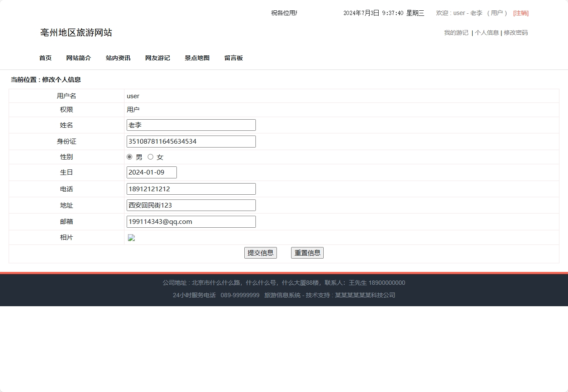Click the 邮箱 email input field
The width and height of the screenshot is (568, 392).
(x=191, y=221)
